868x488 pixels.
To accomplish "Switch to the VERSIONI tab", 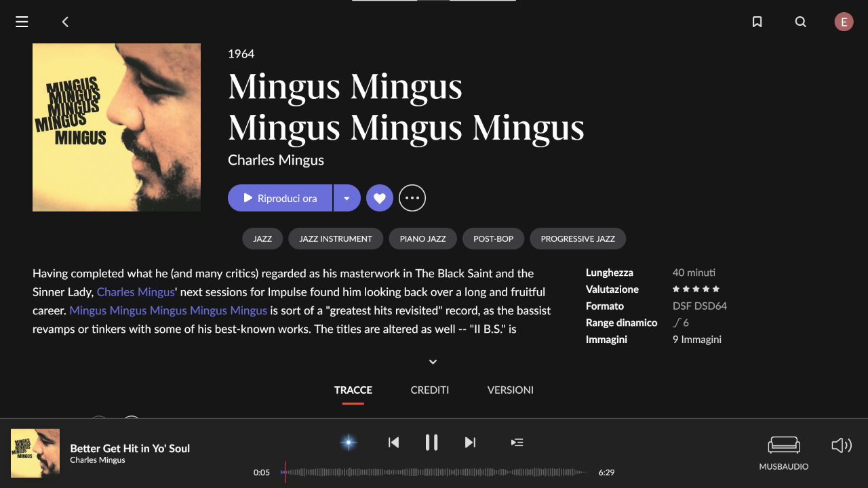I will [511, 390].
